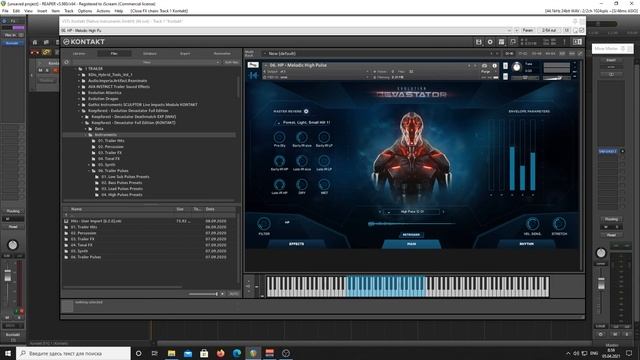Open File Explorer from taskbar

[x=171, y=353]
